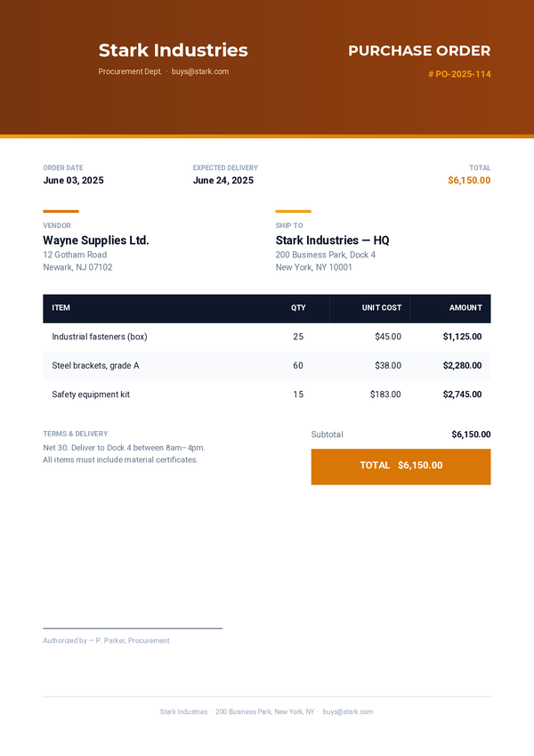
Task: Click the footer buys@stark.com email
Action: (x=347, y=711)
